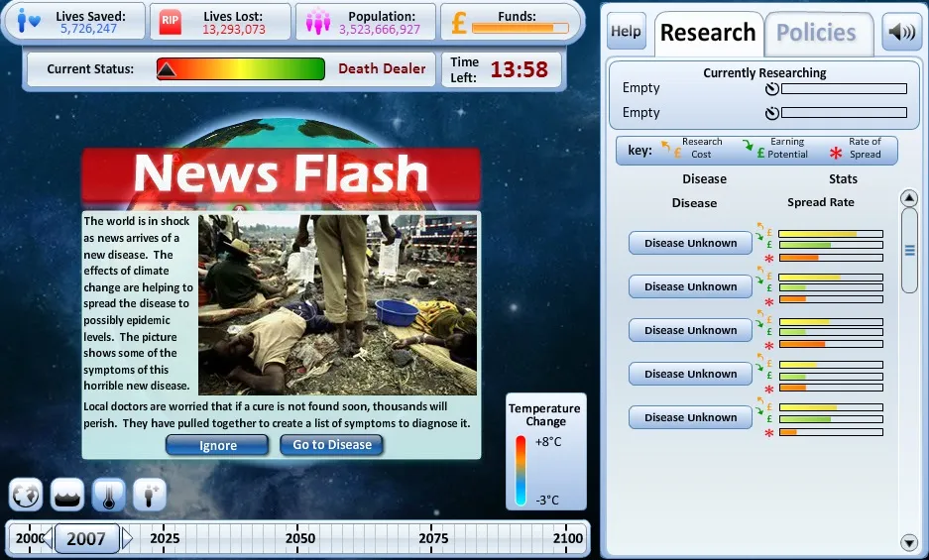929x560 pixels.
Task: Click the Research Cost key icon
Action: (x=670, y=149)
